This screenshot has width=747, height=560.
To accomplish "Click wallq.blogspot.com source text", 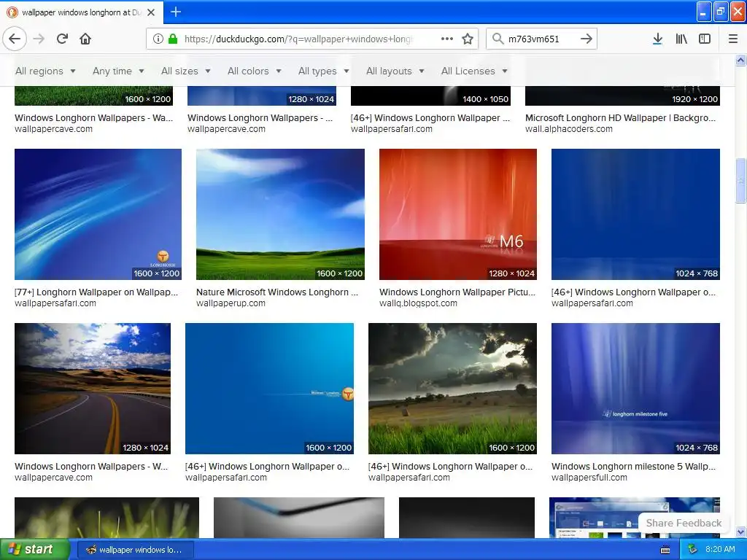I will point(418,303).
